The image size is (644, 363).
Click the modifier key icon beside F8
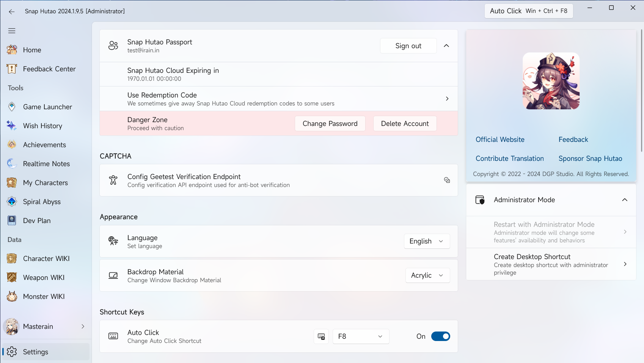[321, 336]
